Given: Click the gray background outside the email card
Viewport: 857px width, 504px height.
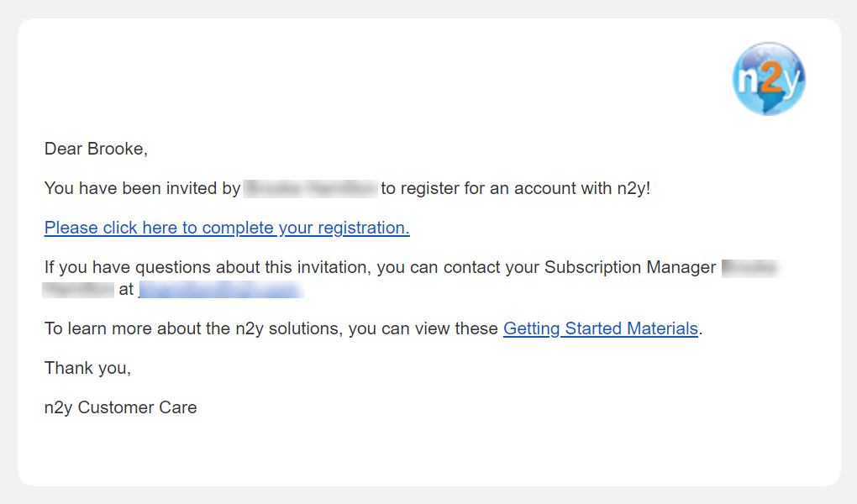Looking at the screenshot, I should coord(428,496).
